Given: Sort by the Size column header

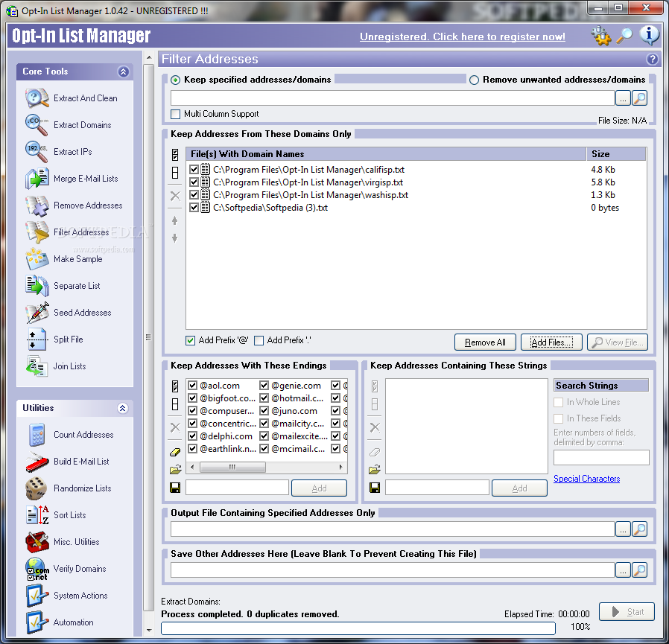Looking at the screenshot, I should [x=616, y=154].
